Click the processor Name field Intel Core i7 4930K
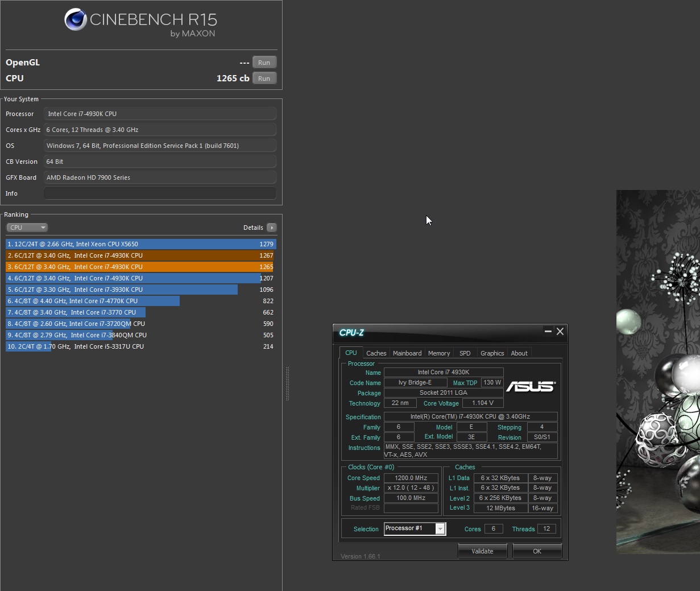Screen dimensions: 700x591 pyautogui.click(x=444, y=373)
